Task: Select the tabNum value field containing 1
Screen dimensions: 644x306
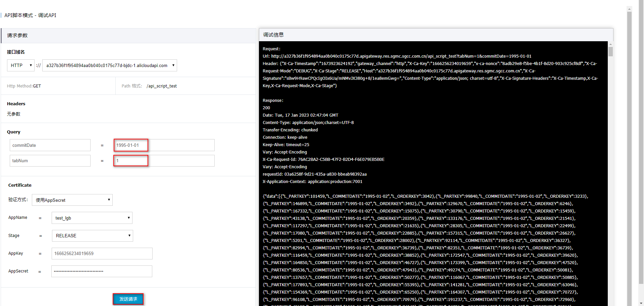Action: (130, 161)
